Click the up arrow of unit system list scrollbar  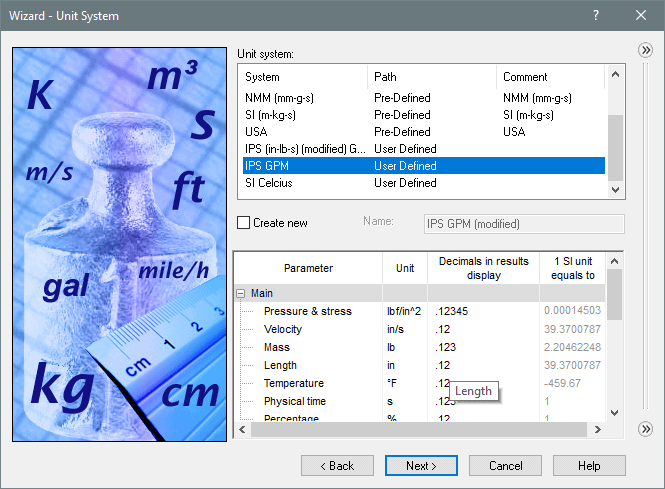[615, 75]
